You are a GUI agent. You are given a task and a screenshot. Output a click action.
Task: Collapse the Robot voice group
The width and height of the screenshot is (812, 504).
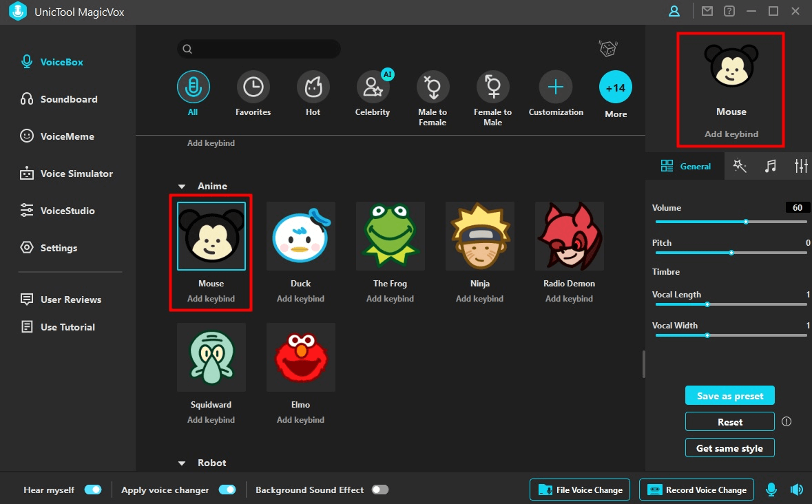182,463
